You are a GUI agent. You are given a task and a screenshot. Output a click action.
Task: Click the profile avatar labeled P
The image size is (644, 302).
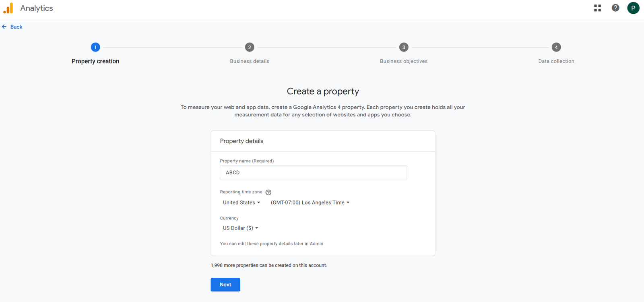[x=633, y=8]
